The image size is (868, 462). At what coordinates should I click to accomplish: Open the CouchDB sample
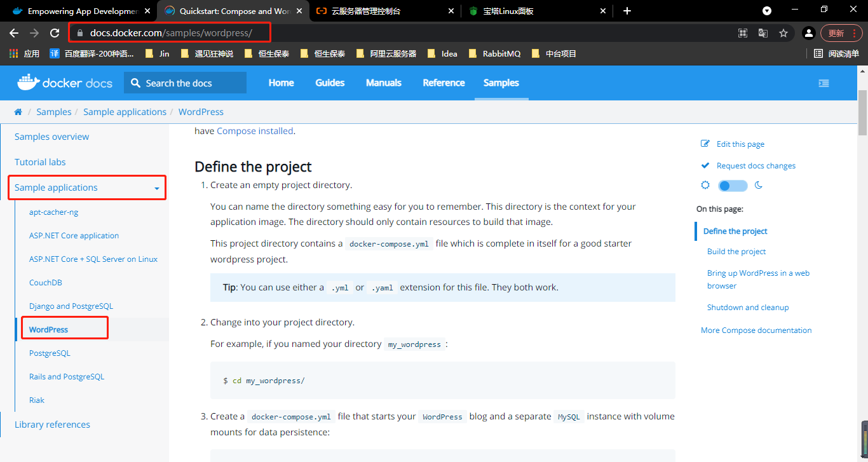click(45, 283)
